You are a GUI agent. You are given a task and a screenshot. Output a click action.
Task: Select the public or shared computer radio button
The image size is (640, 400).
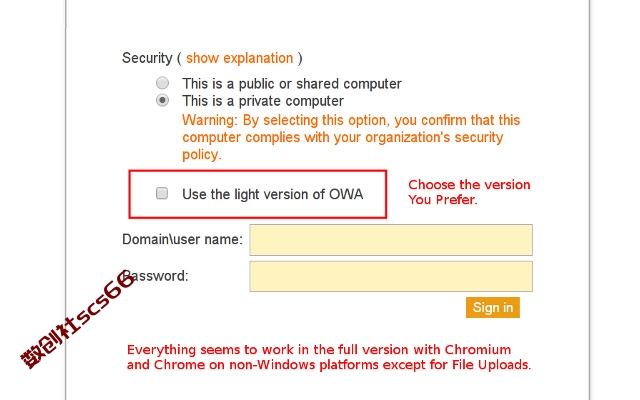click(162, 83)
